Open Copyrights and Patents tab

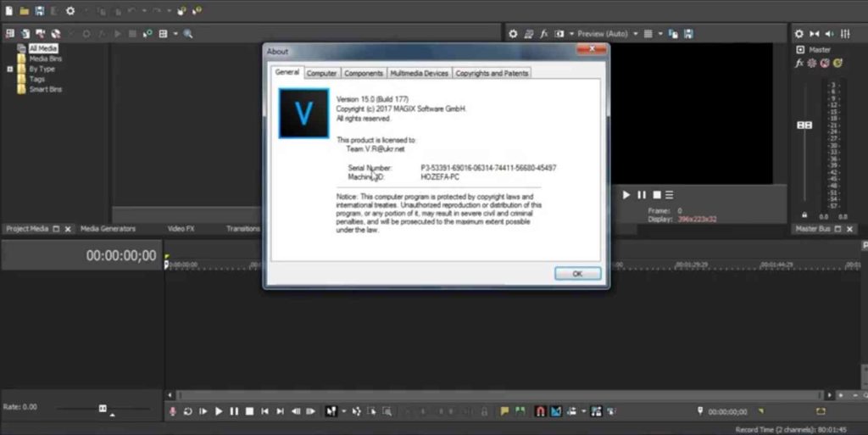492,73
